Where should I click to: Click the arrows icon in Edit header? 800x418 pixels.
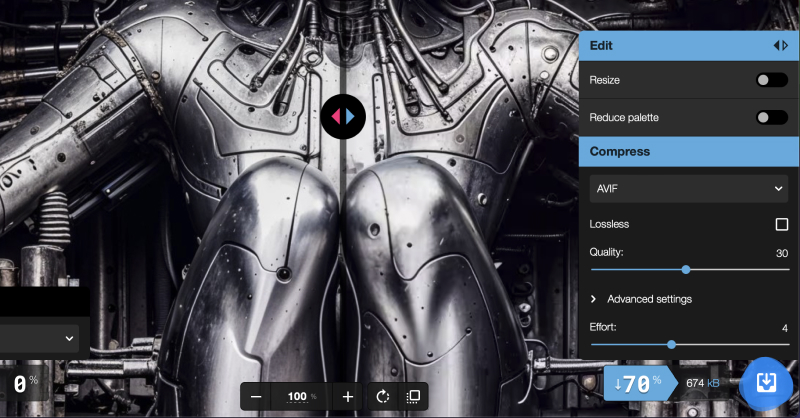click(781, 46)
